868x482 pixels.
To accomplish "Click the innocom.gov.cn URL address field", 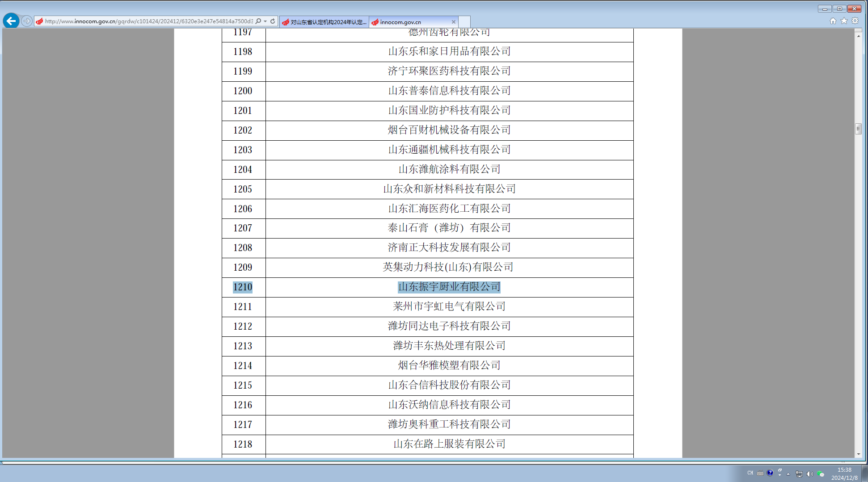I will 148,21.
